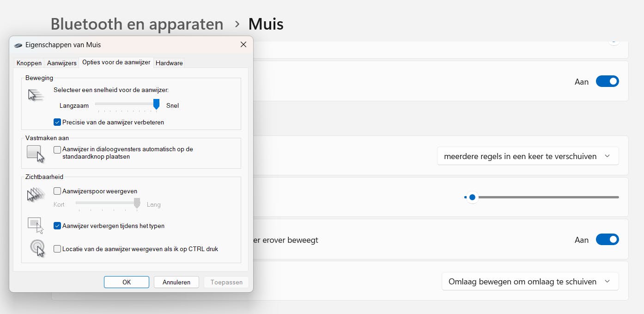Click the pointer speed motion icon
The width and height of the screenshot is (644, 314).
tap(35, 95)
